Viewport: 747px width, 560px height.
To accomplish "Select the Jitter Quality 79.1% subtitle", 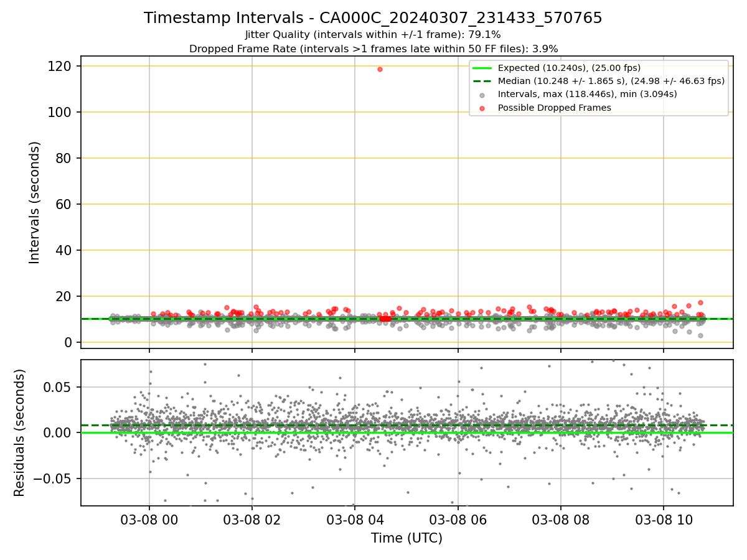I will (373, 35).
